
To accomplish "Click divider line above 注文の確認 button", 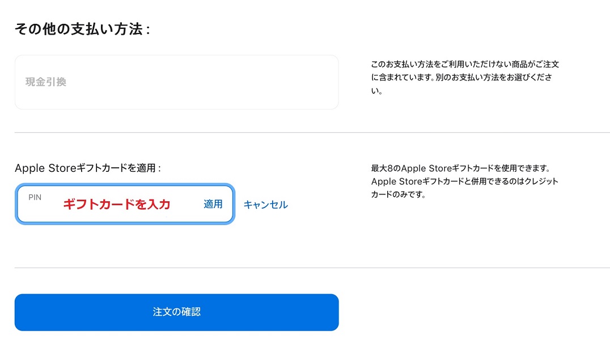I will pyautogui.click(x=312, y=268).
